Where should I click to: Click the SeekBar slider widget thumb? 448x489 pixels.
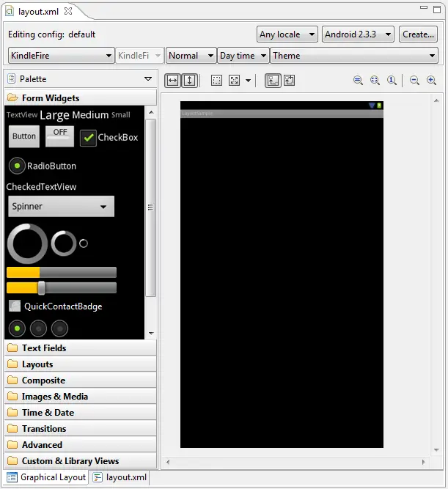[x=42, y=287]
